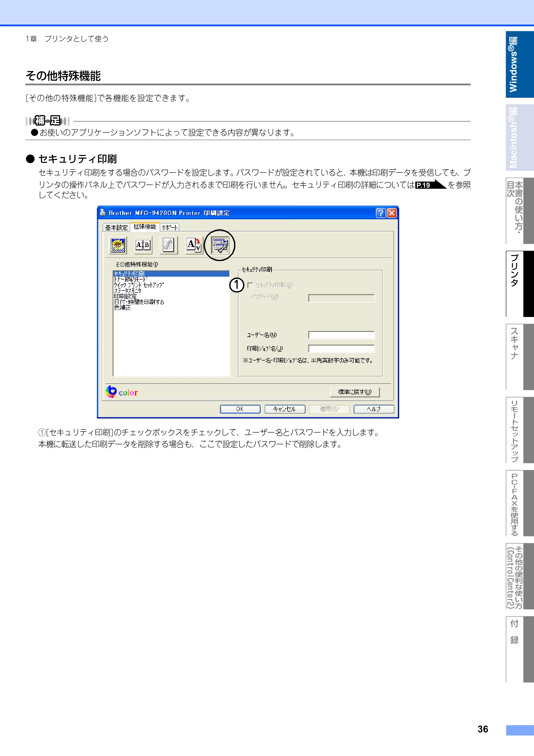Image resolution: width=534 pixels, height=756 pixels.
Task: Select セキュリティ印刷 in the function list
Action: point(171,274)
